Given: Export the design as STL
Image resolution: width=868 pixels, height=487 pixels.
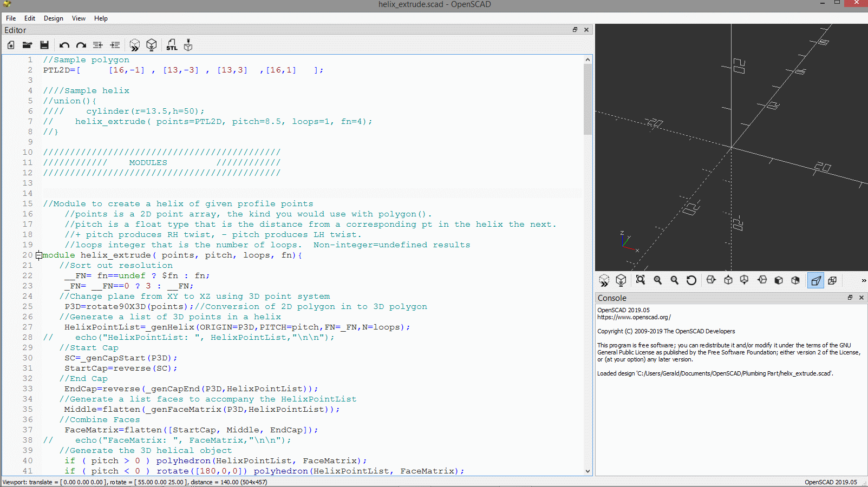Looking at the screenshot, I should pyautogui.click(x=172, y=45).
